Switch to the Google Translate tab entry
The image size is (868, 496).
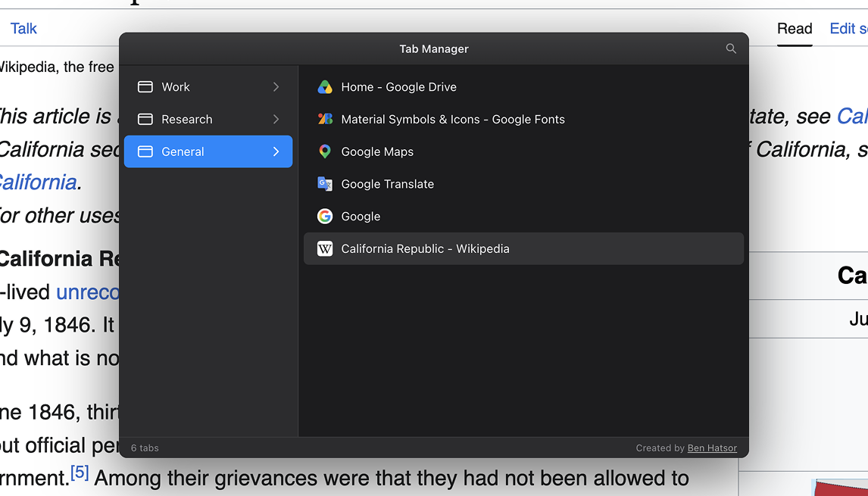coord(523,184)
